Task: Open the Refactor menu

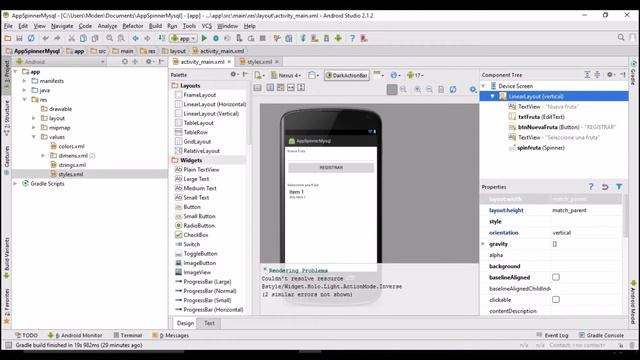Action: click(133, 26)
